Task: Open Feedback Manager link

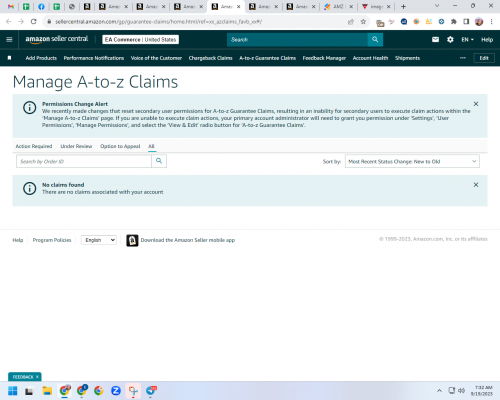Action: point(324,58)
